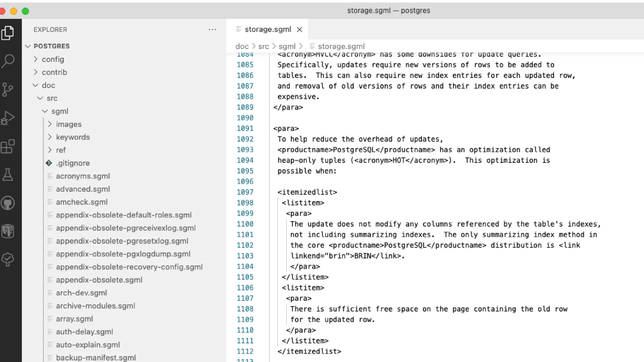Open the Search view icon

(x=8, y=61)
